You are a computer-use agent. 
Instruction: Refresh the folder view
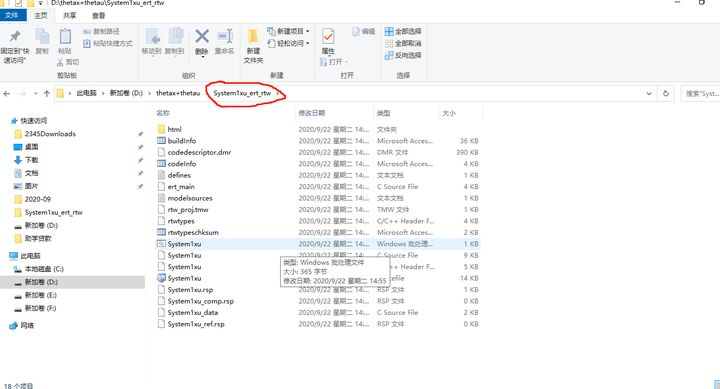[x=666, y=93]
